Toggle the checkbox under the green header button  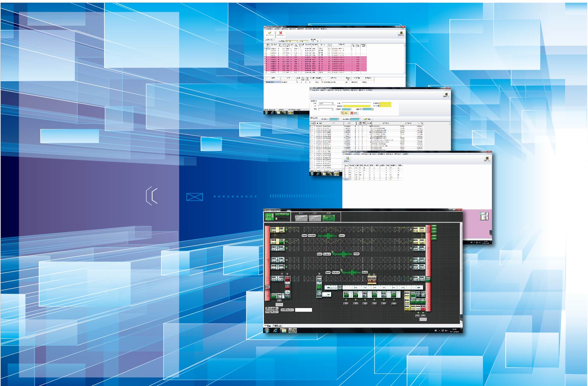(x=277, y=218)
